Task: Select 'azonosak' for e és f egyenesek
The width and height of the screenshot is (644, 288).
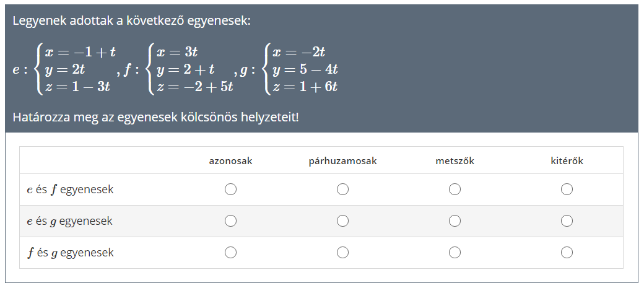Action: pos(230,190)
